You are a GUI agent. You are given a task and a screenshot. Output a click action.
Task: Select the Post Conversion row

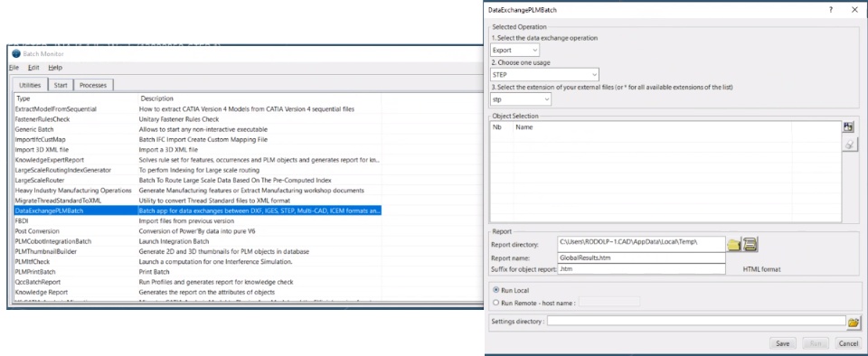coord(198,231)
